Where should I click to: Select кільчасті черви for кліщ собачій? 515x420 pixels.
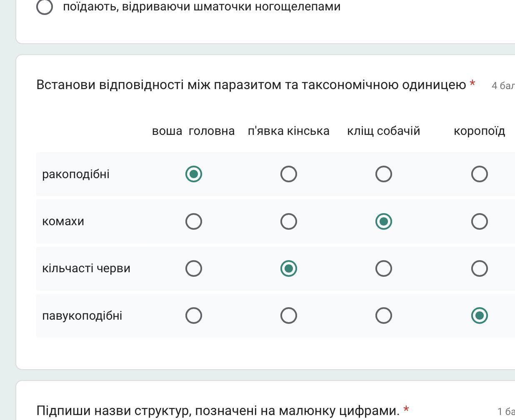384,268
